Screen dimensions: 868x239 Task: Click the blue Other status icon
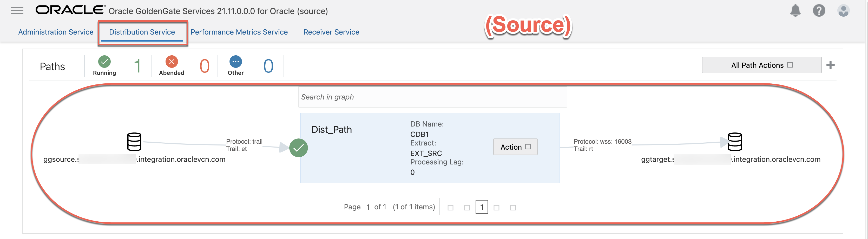tap(235, 62)
